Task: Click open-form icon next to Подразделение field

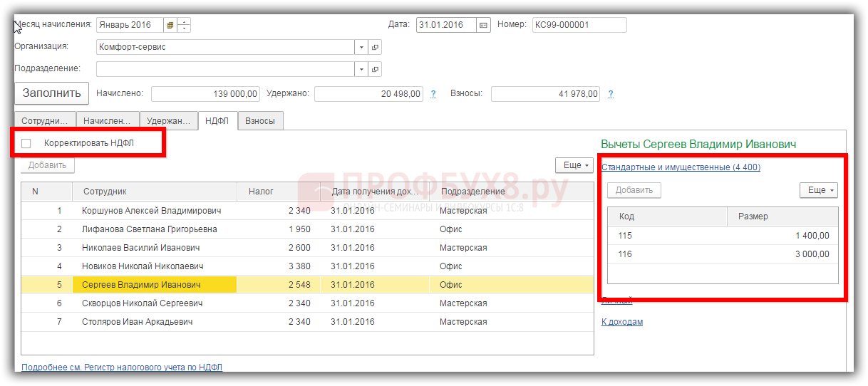Action: 375,69
